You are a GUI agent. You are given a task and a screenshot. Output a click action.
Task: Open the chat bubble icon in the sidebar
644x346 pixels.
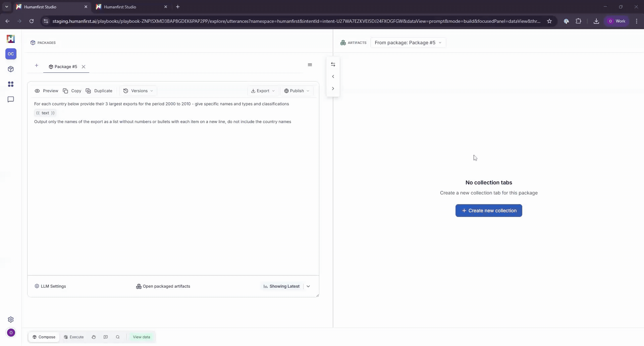tap(11, 100)
